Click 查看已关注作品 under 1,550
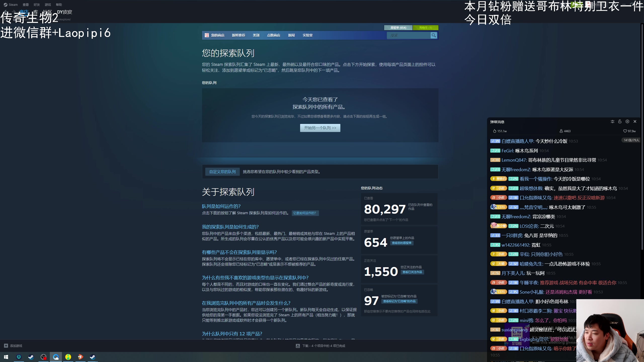Image resolution: width=644 pixels, height=362 pixels. pyautogui.click(x=412, y=272)
